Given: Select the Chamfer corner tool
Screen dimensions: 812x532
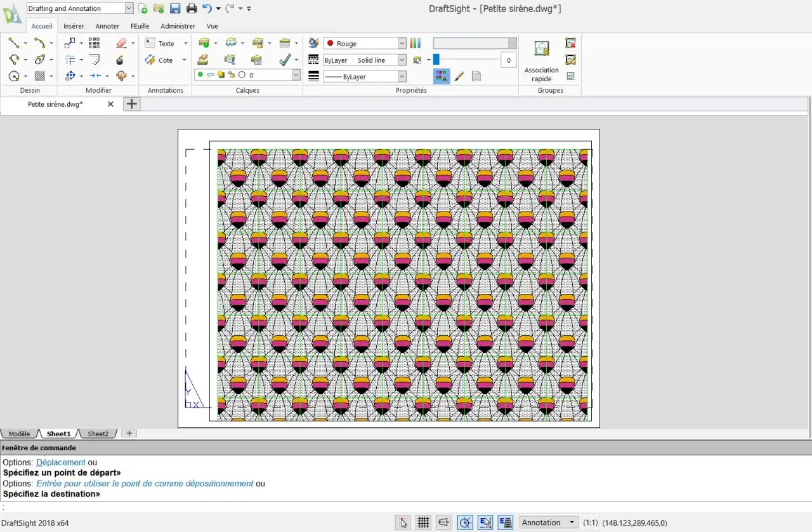Looking at the screenshot, I should click(x=95, y=60).
